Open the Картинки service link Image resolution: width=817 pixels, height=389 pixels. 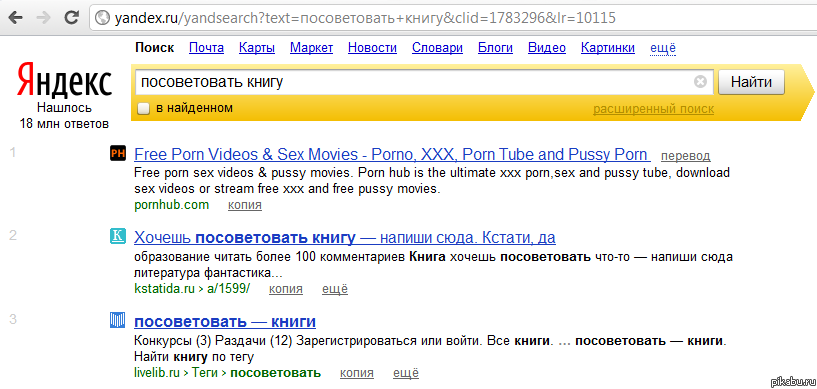coord(608,48)
